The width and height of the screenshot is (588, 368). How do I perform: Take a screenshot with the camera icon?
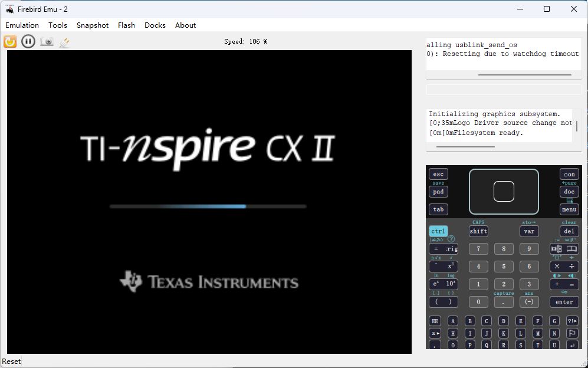tap(47, 42)
